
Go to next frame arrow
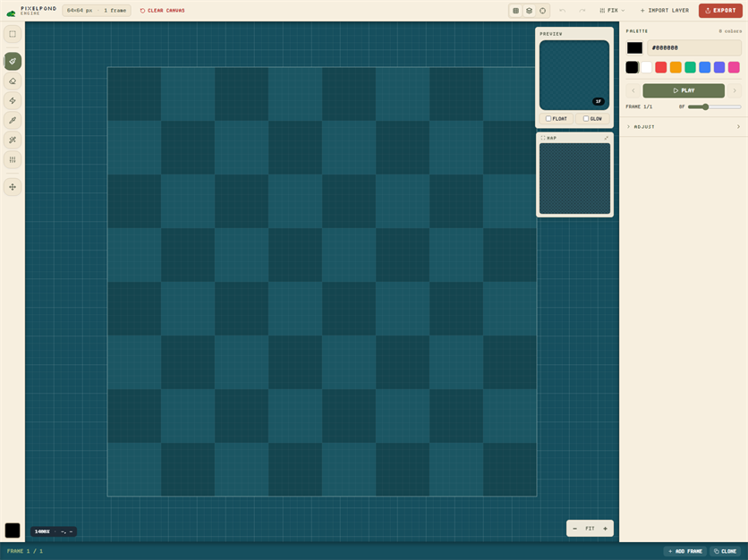click(x=735, y=90)
